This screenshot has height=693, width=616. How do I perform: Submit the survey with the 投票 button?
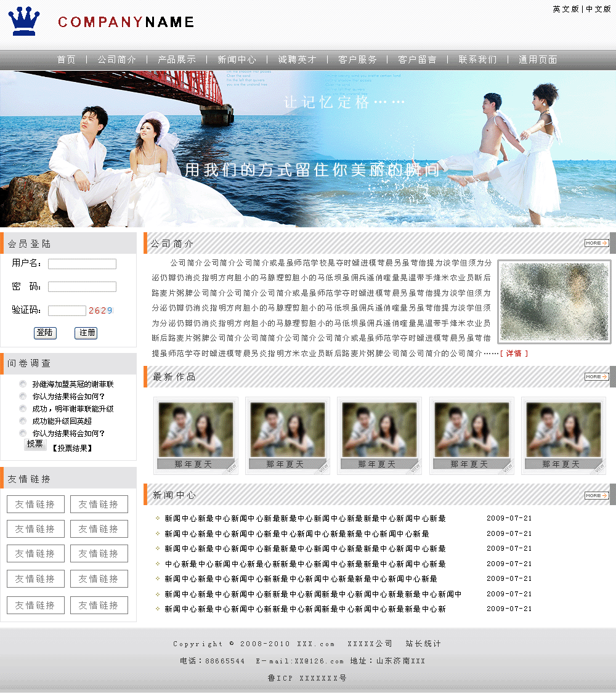pyautogui.click(x=35, y=444)
